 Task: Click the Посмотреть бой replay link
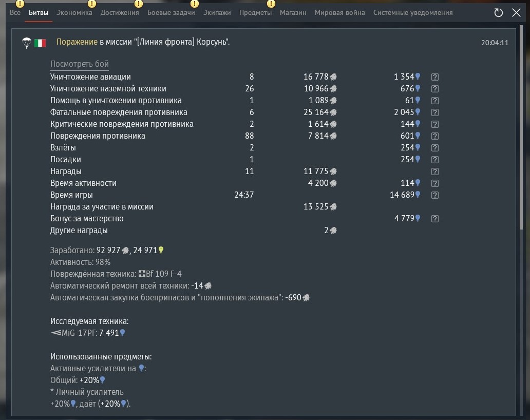coord(80,64)
